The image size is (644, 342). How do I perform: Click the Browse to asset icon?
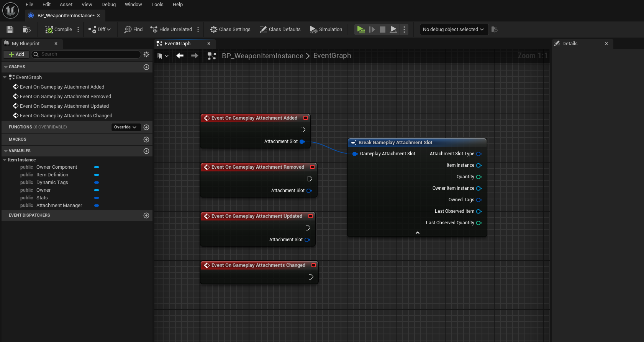click(x=26, y=30)
